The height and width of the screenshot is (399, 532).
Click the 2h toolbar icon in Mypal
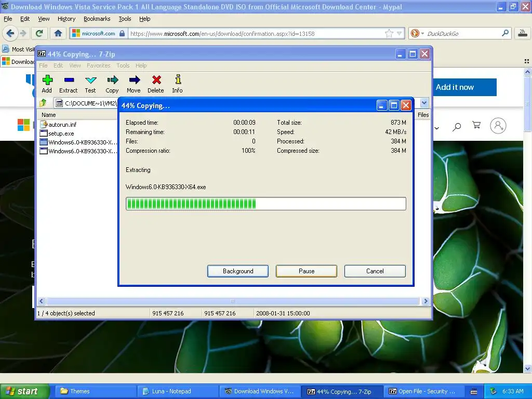click(522, 33)
